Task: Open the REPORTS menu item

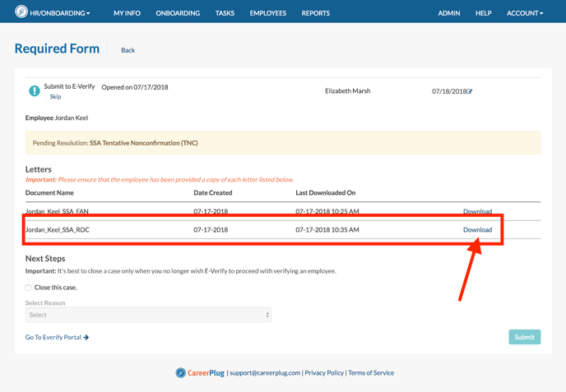Action: pos(315,13)
